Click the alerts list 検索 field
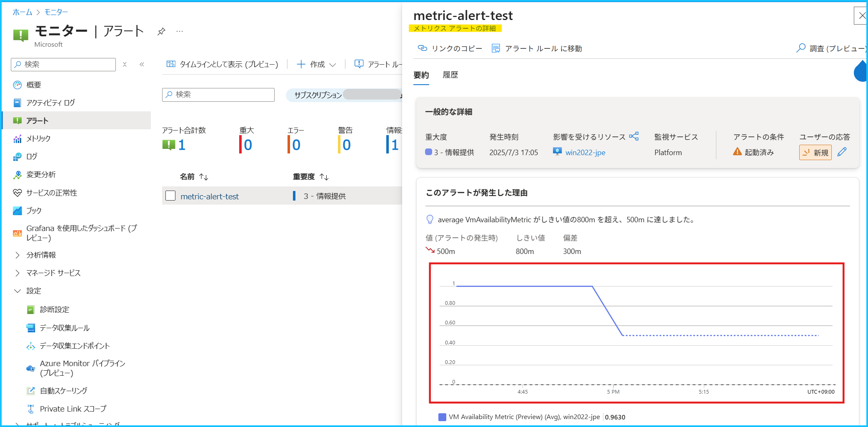This screenshot has width=868, height=427. pos(218,95)
